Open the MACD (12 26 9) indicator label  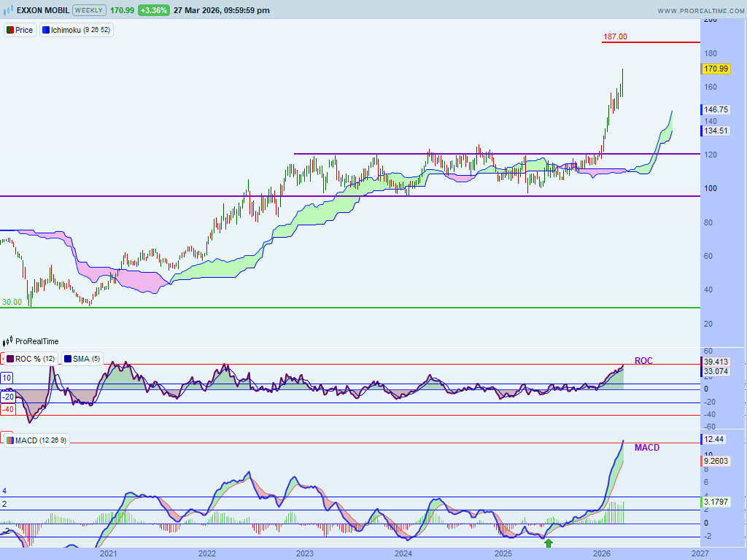coord(41,440)
